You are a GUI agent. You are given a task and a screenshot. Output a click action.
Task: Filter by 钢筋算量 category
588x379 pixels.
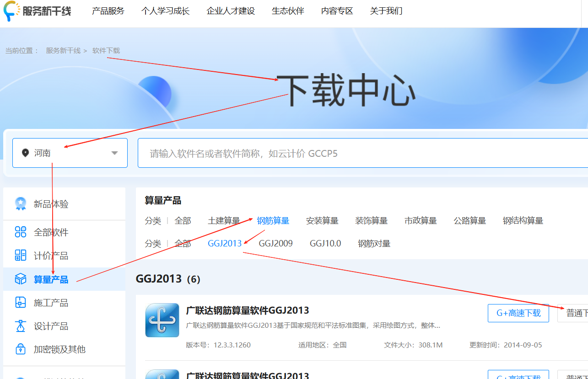(273, 221)
